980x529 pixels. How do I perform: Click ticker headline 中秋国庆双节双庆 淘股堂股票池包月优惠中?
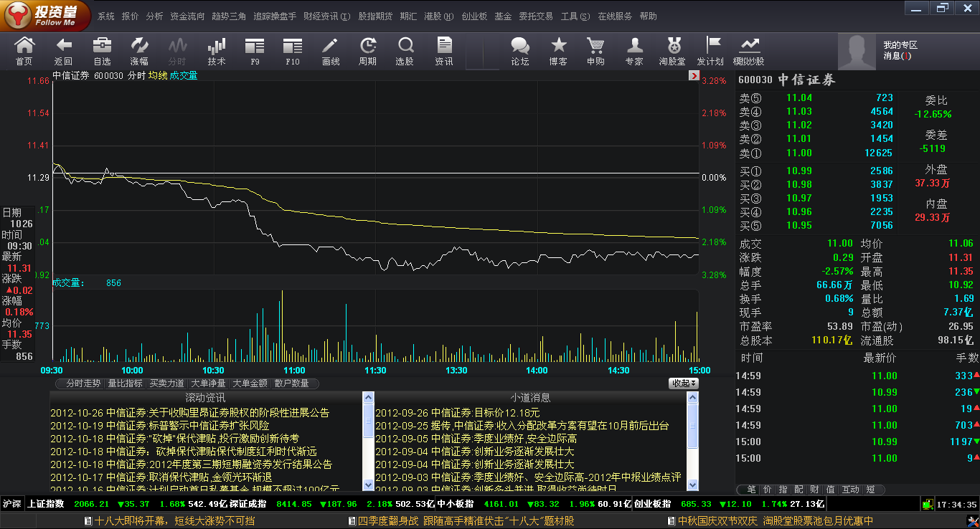(776, 521)
